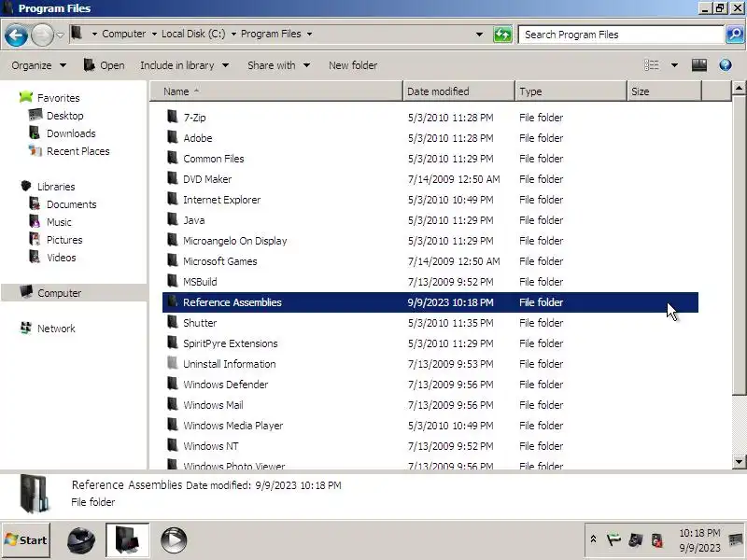Select the Common Files folder
Image resolution: width=747 pixels, height=560 pixels.
tap(430, 159)
